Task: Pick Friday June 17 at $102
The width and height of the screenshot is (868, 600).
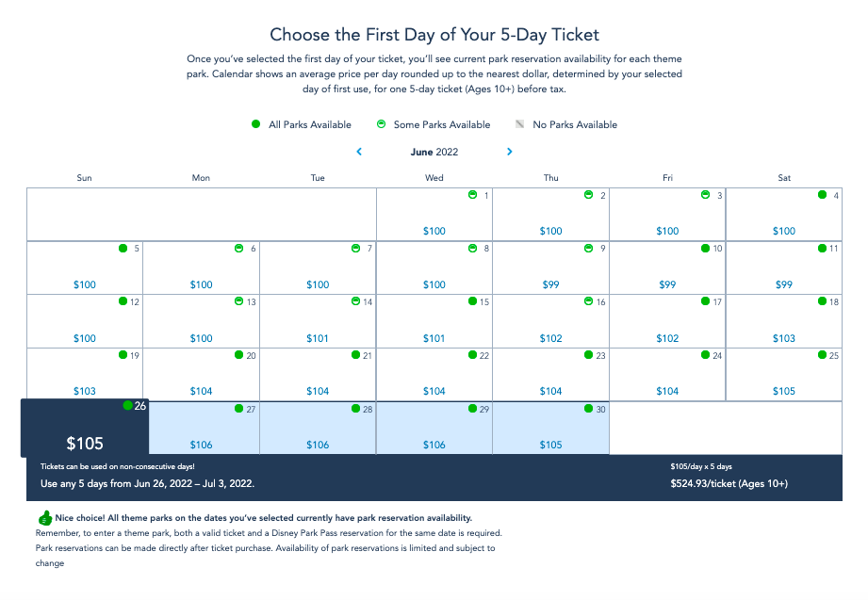Action: [667, 320]
